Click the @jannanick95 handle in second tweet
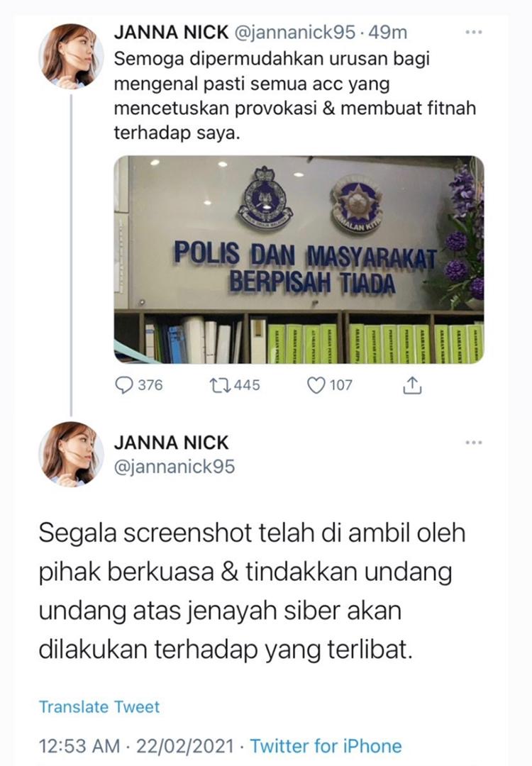The image size is (532, 766). coord(174,467)
